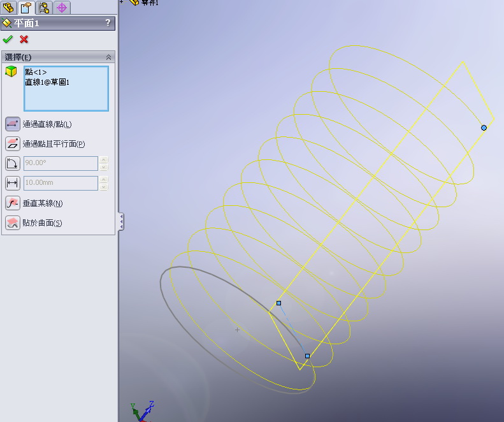504x422 pixels.
Task: Open the ConfigurationManager tab
Action: click(x=44, y=7)
